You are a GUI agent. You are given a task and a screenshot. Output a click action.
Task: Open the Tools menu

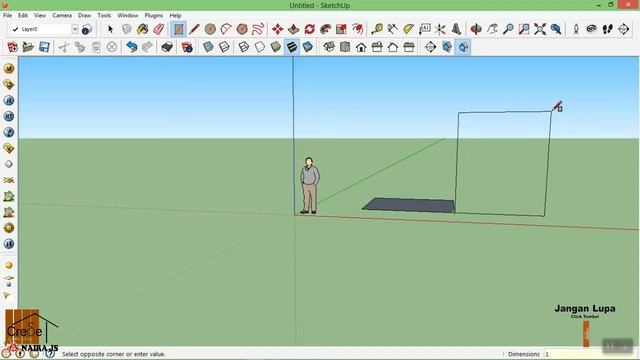point(104,15)
